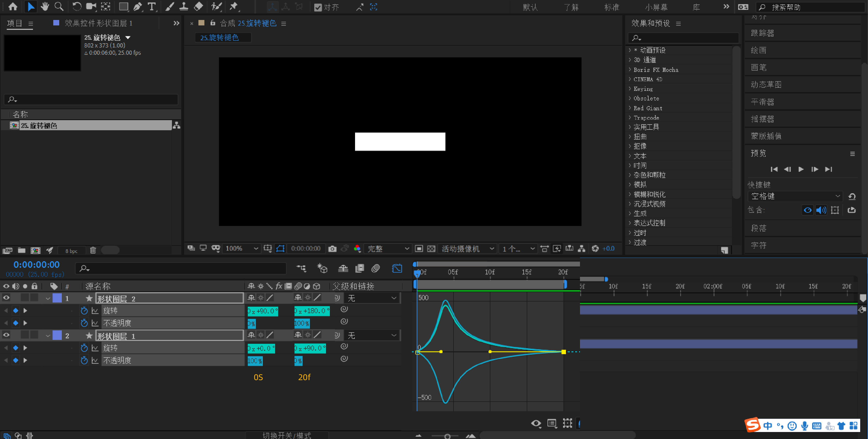
Task: Click 切换开关/模式 button
Action: click(x=287, y=435)
